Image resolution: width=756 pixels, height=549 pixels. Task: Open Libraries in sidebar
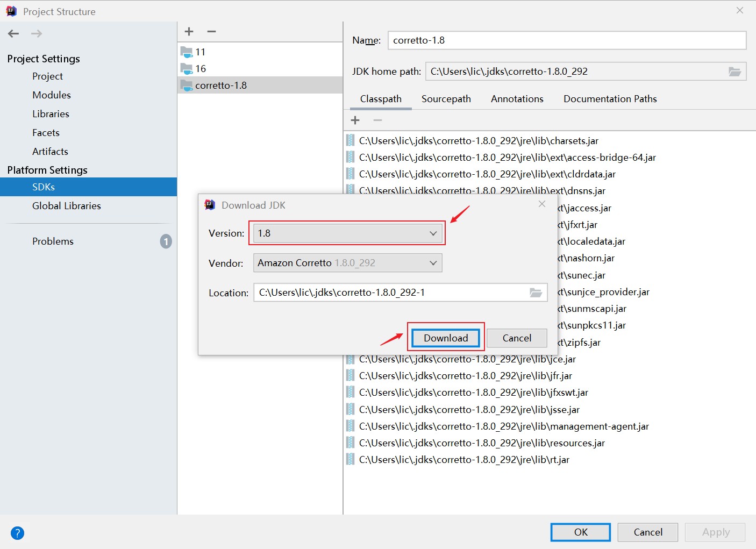click(x=51, y=114)
